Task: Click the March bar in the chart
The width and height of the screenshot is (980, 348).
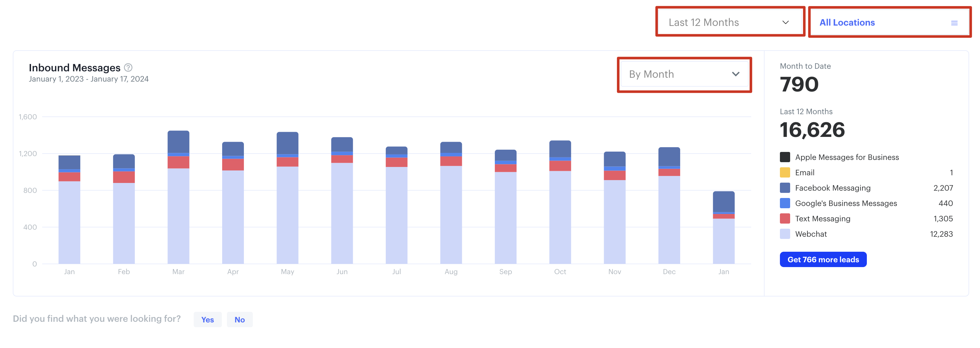Action: (x=178, y=213)
